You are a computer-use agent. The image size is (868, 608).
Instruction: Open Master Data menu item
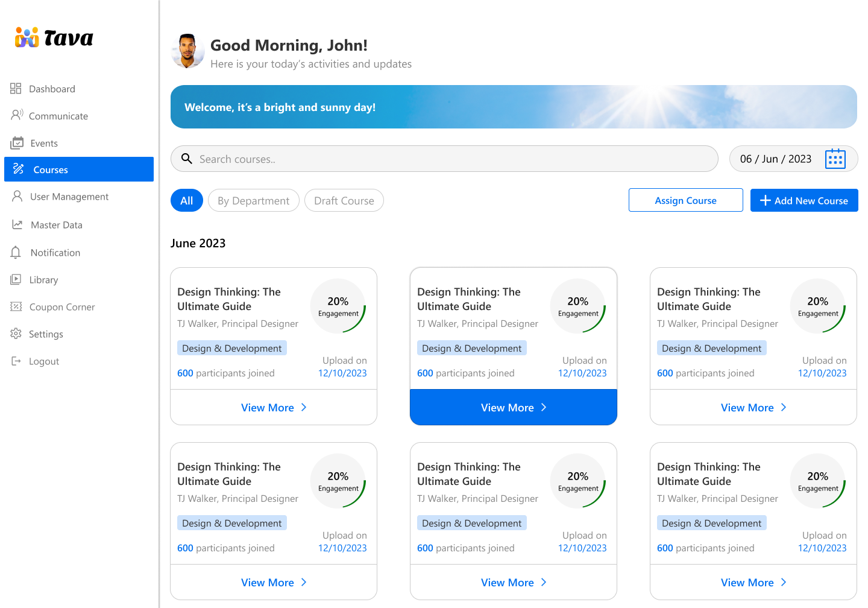56,225
